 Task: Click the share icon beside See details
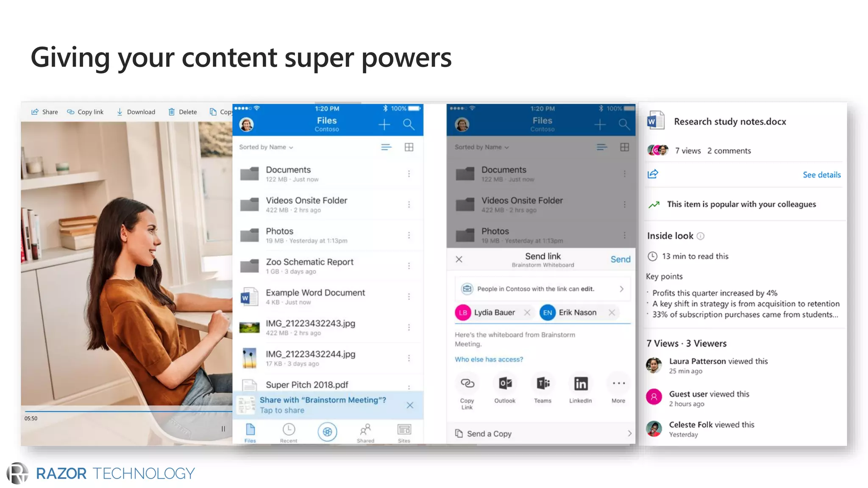[x=653, y=174]
